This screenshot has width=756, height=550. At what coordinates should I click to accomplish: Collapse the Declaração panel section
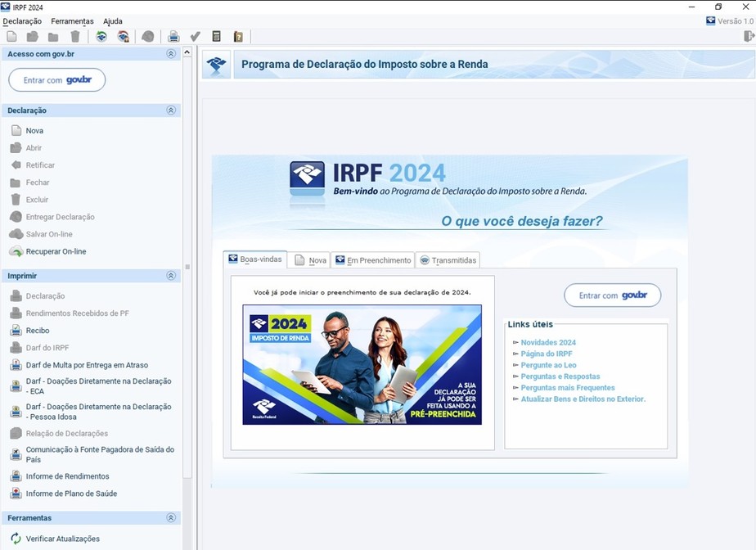(171, 110)
